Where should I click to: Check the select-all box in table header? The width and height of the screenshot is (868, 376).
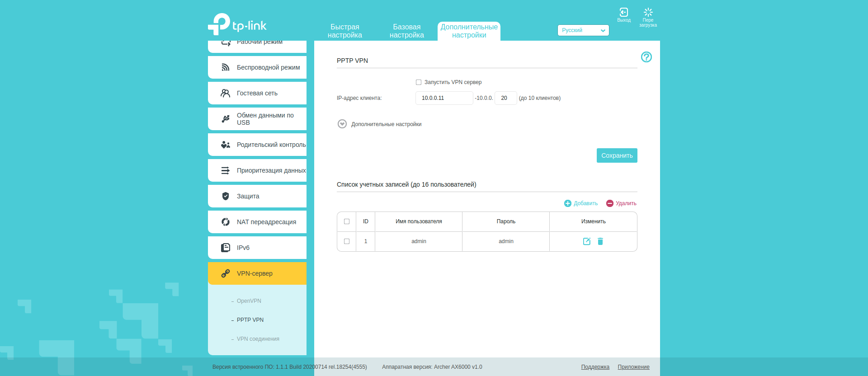tap(347, 221)
